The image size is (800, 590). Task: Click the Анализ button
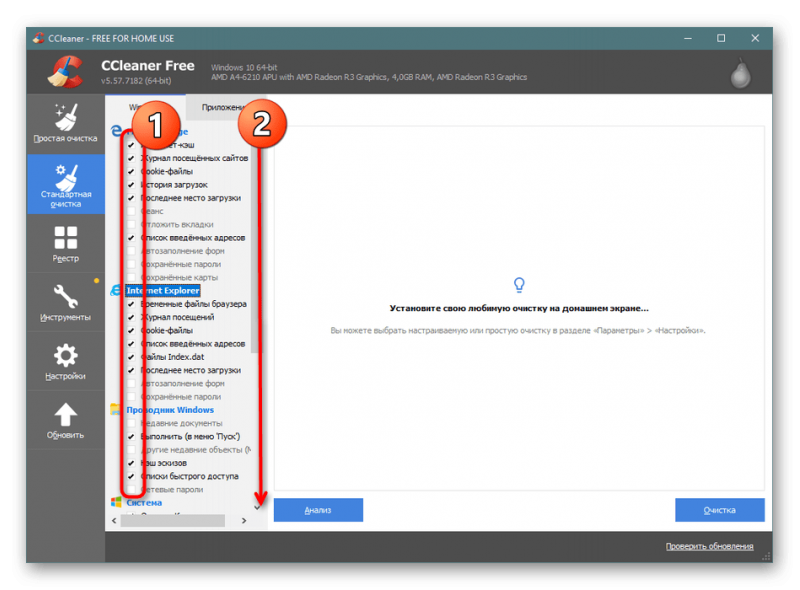tap(318, 510)
